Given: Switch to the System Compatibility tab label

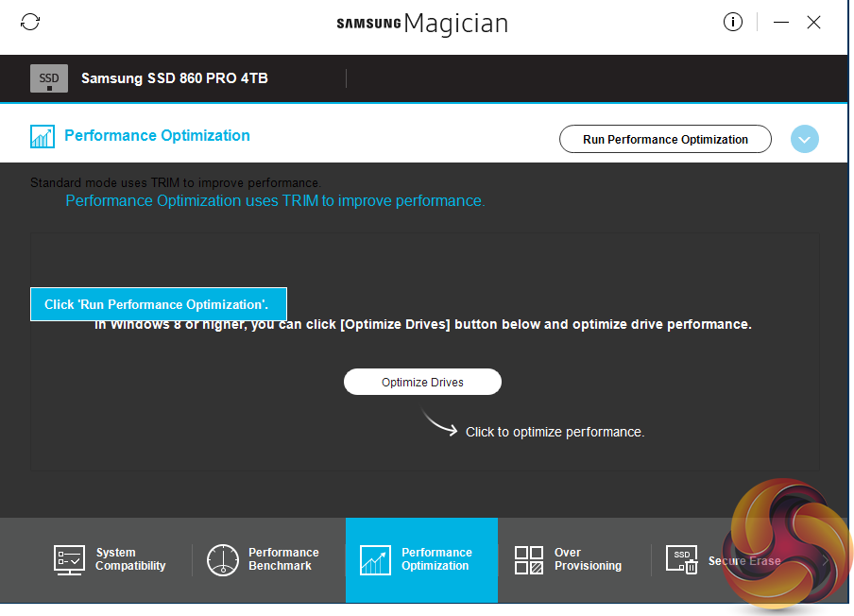Looking at the screenshot, I should click(130, 559).
